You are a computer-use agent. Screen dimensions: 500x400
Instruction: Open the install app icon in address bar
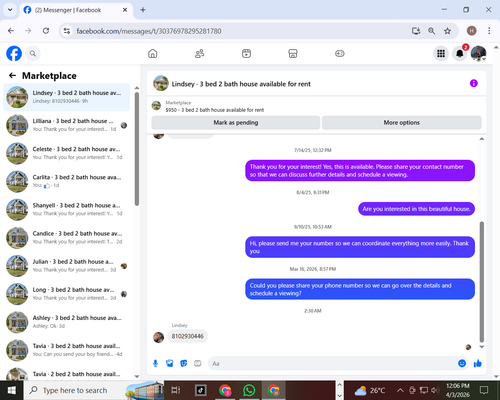pyautogui.click(x=416, y=31)
